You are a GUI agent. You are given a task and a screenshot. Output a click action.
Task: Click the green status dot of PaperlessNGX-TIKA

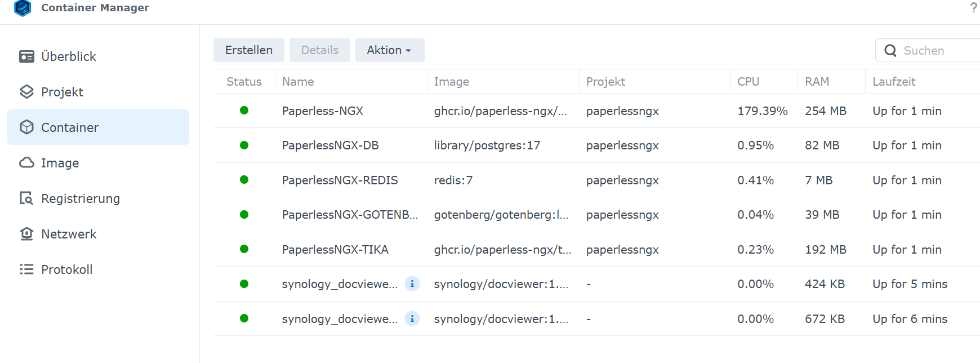click(x=244, y=249)
